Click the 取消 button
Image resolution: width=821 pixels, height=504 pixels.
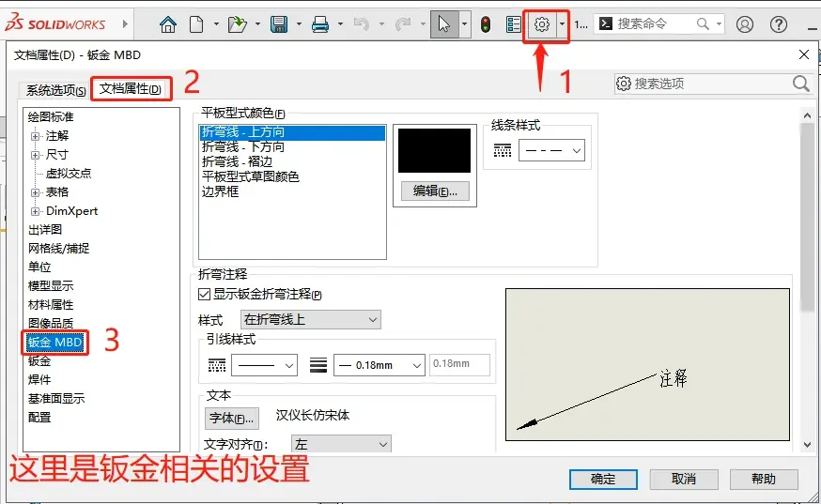683,479
